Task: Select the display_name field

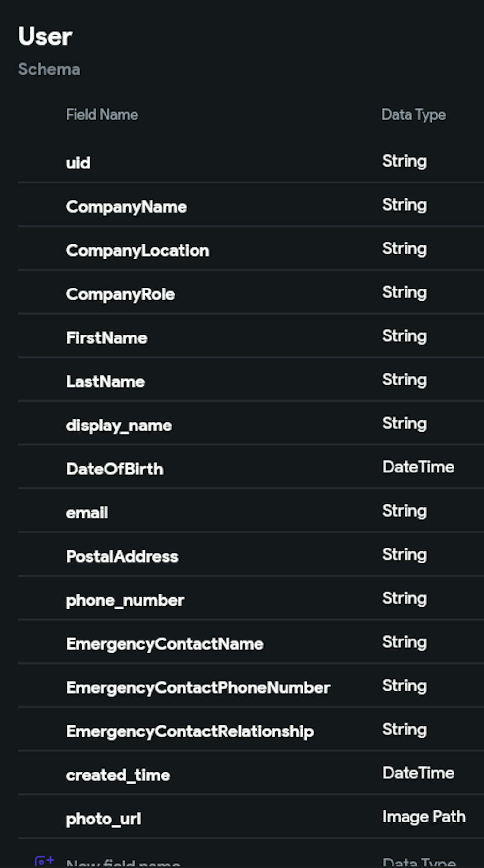Action: click(x=119, y=425)
